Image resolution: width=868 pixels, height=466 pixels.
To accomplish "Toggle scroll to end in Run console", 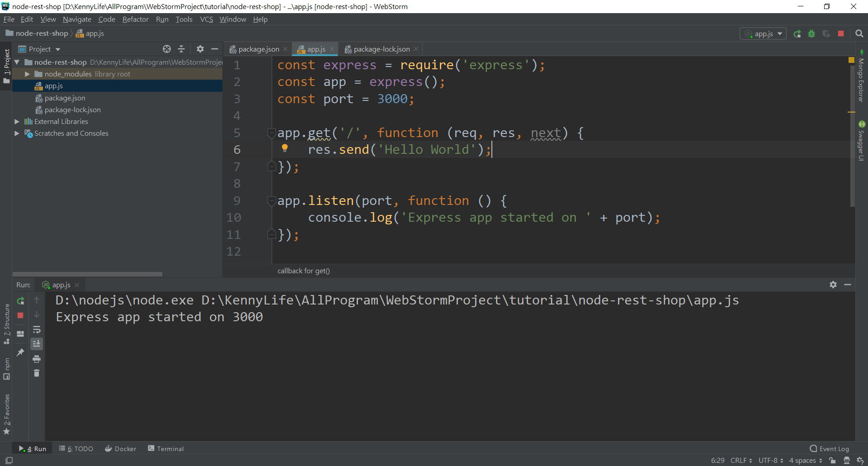I will pos(37,344).
